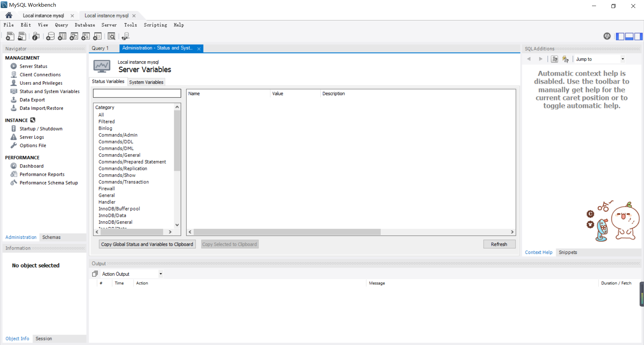Click the Value column header
The width and height of the screenshot is (644, 345).
pyautogui.click(x=295, y=93)
